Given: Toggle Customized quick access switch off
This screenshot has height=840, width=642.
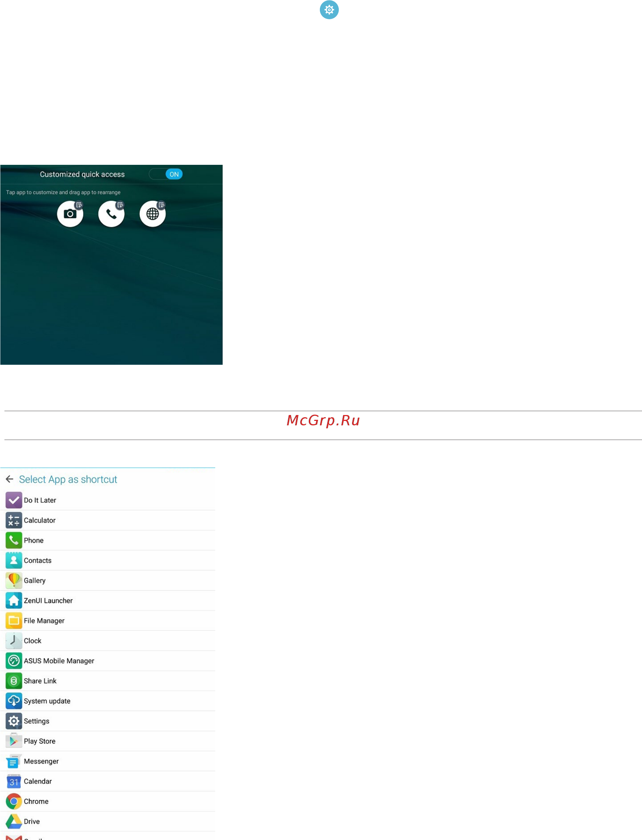Looking at the screenshot, I should point(166,174).
